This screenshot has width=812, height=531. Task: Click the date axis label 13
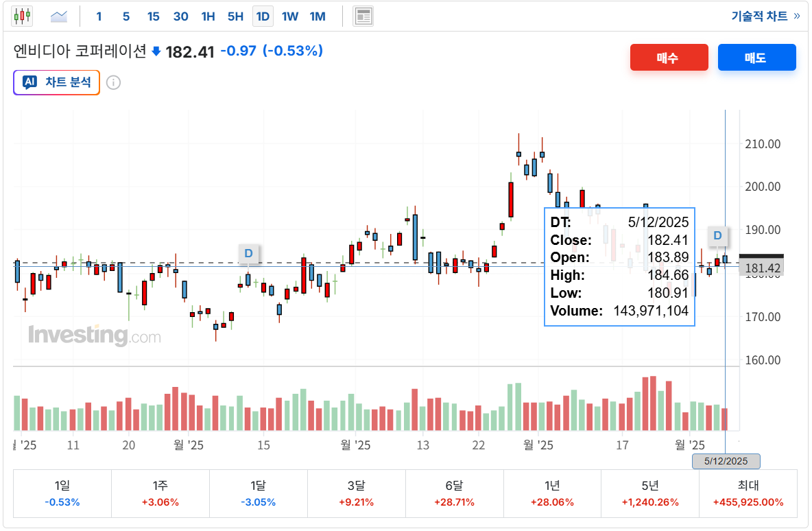[x=423, y=445]
